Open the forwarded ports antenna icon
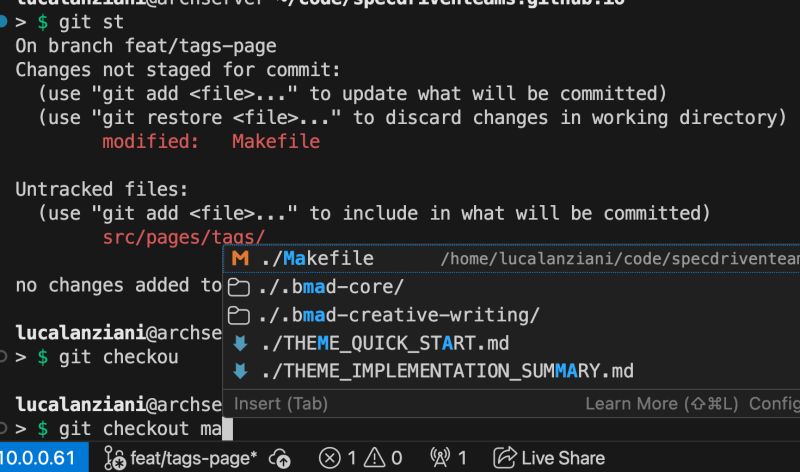Viewport: 800px width, 472px height. tap(440, 458)
